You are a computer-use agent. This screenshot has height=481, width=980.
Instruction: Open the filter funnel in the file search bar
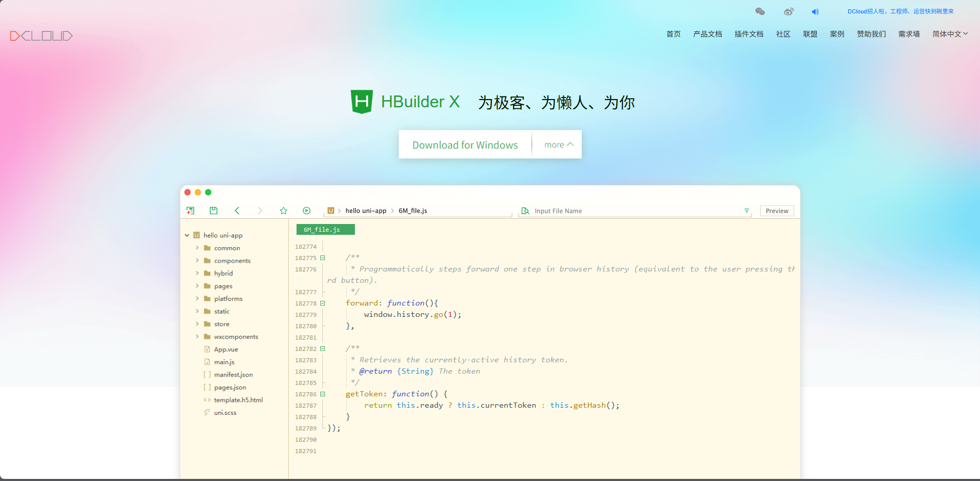click(x=746, y=211)
